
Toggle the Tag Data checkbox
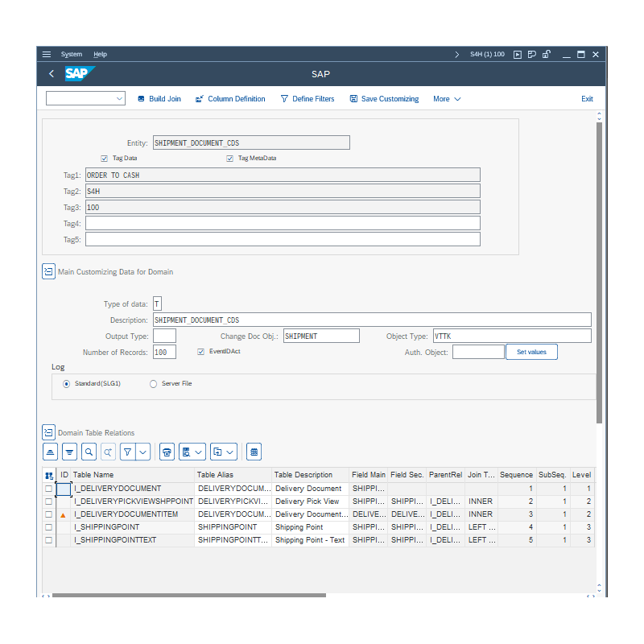tap(105, 159)
